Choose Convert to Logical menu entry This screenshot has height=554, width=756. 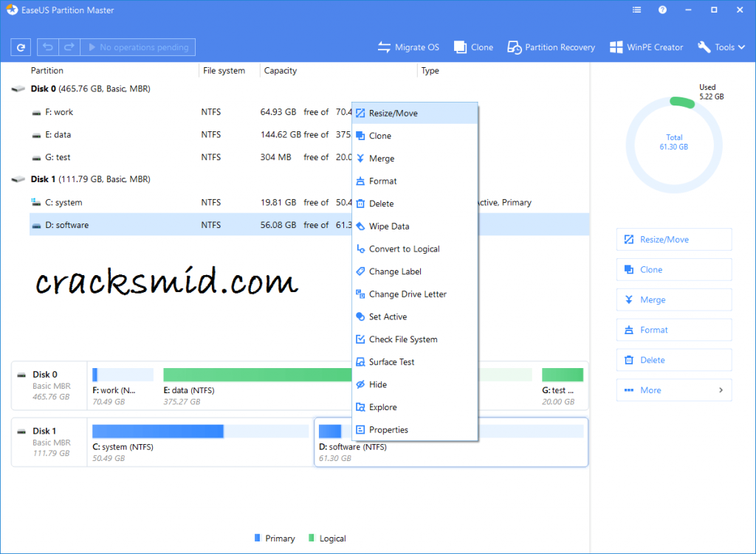415,249
